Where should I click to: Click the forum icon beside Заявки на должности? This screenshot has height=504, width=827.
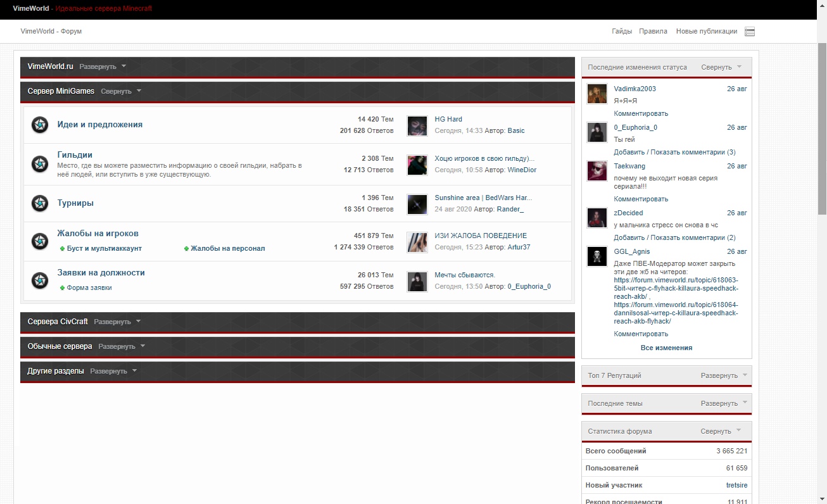point(40,280)
